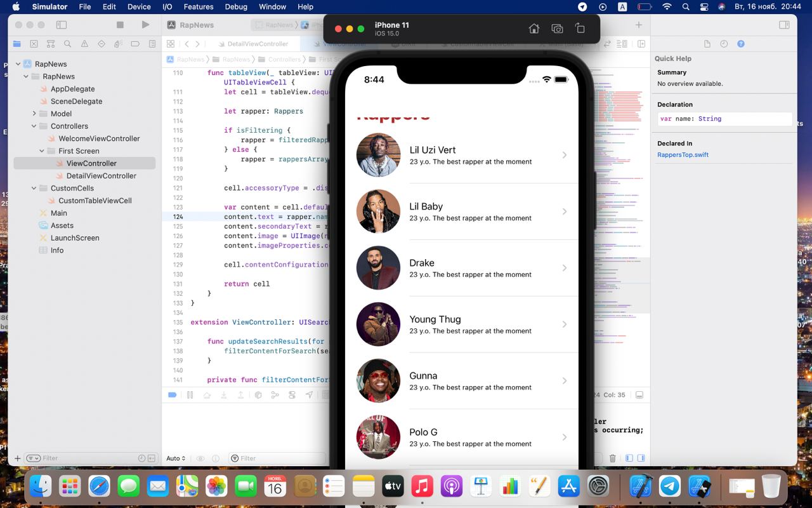Screen dimensions: 812x508
Task: Open the Find navigator magnifier icon
Action: [x=67, y=44]
